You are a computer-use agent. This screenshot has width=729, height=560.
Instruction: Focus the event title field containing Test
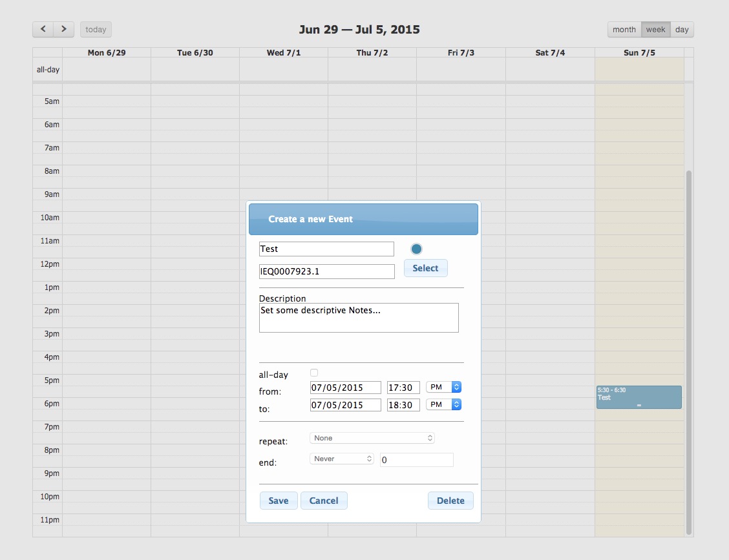point(326,249)
